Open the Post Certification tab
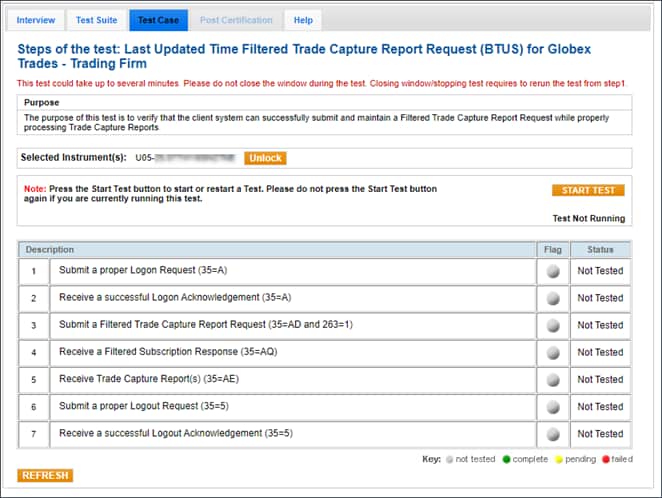This screenshot has height=498, width=662. pos(235,20)
